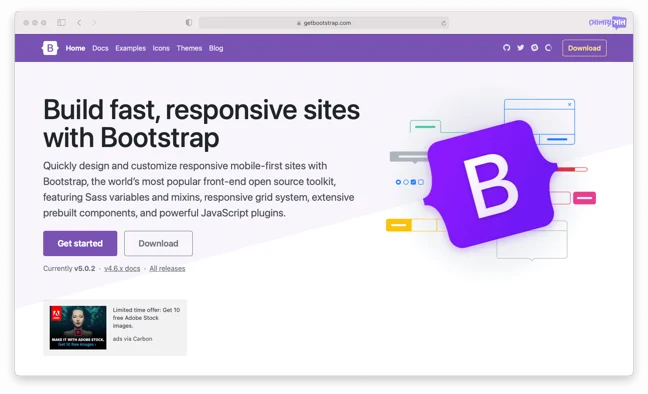648x394 pixels.
Task: Reload the page using refresh icon
Action: (443, 23)
